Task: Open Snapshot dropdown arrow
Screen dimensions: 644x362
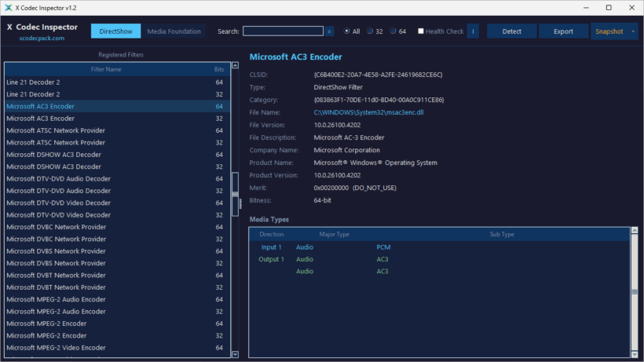Action: click(633, 31)
